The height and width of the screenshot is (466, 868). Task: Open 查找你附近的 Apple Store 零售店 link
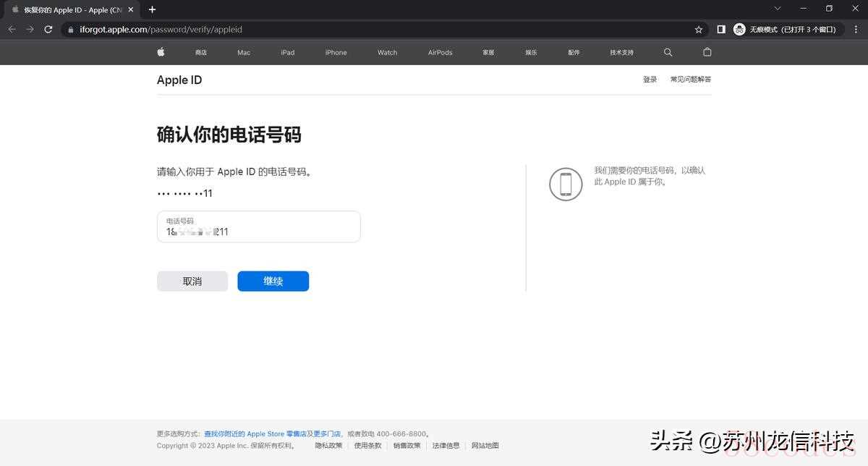(255, 434)
